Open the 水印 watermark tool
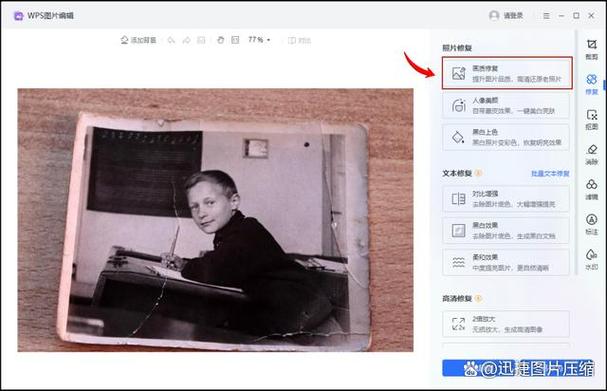Screen dimensions: 607x391 pos(592,259)
